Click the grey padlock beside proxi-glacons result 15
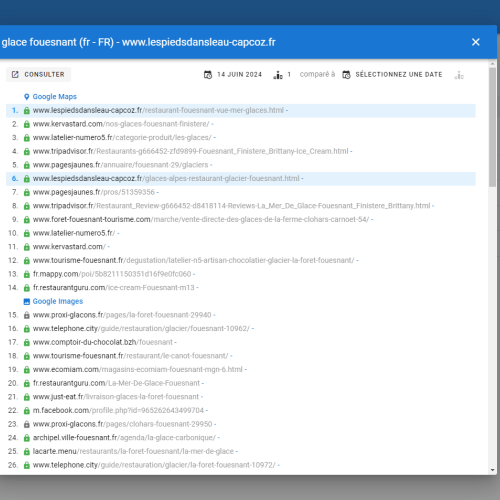Viewport: 500px width, 500px height. pos(27,315)
